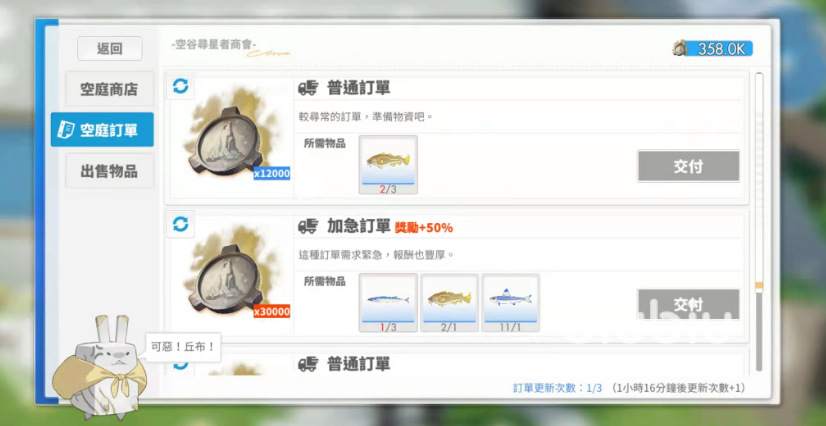
Task: Click the truck icon beside first 普通訂單
Action: point(308,89)
